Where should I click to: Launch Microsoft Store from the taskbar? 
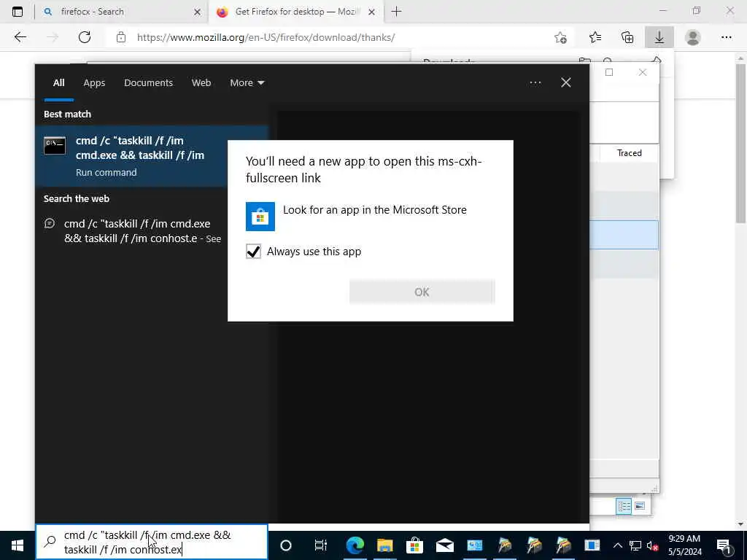point(415,545)
